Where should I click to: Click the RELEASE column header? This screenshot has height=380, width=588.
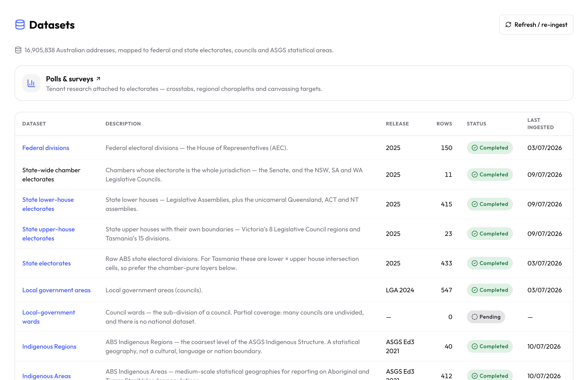coord(397,124)
